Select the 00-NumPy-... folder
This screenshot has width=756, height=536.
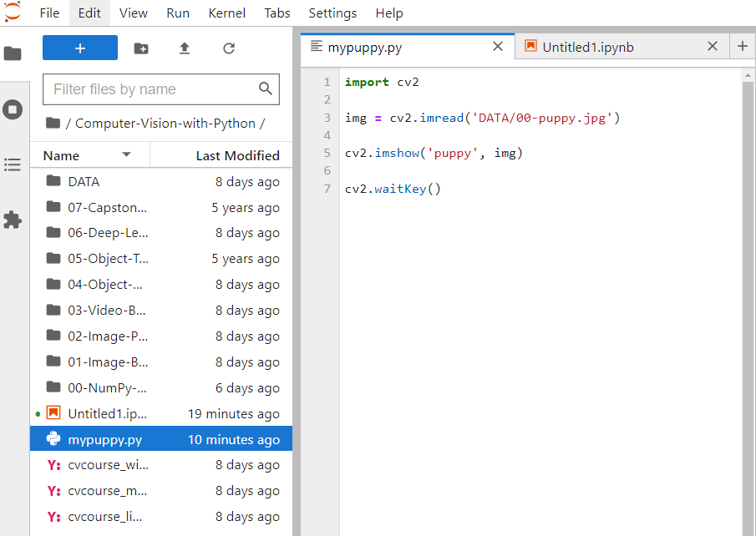[x=161, y=387]
